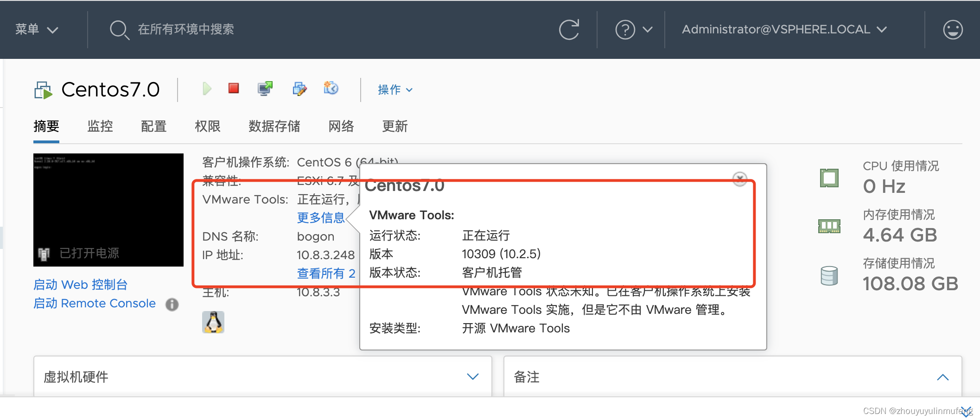The width and height of the screenshot is (980, 420).
Task: Refresh vSphere Client with the refresh icon
Action: (x=570, y=29)
